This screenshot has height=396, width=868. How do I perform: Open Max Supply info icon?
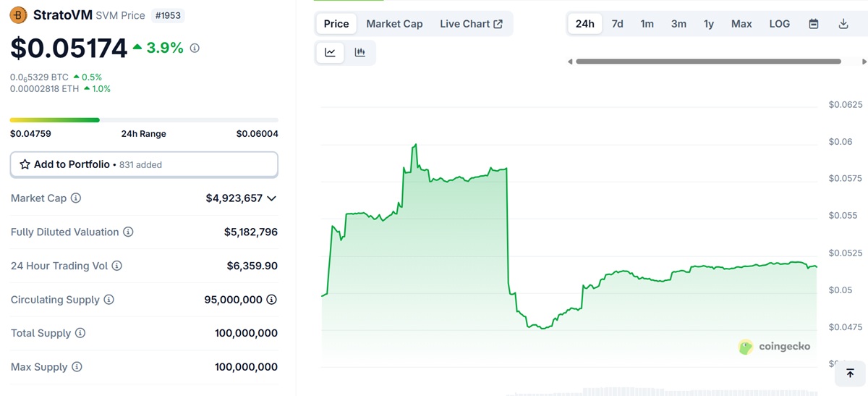click(77, 367)
